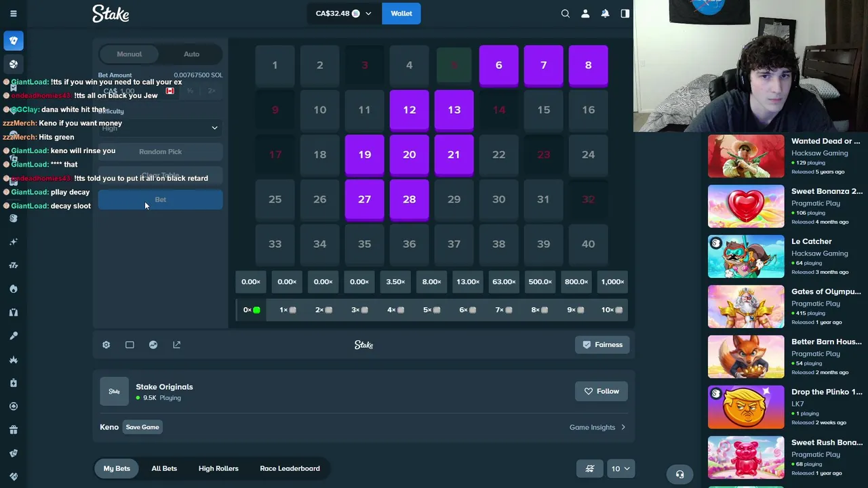Viewport: 868px width, 488px height.
Task: Open the Better Barn House game thumbnail
Action: [x=746, y=357]
